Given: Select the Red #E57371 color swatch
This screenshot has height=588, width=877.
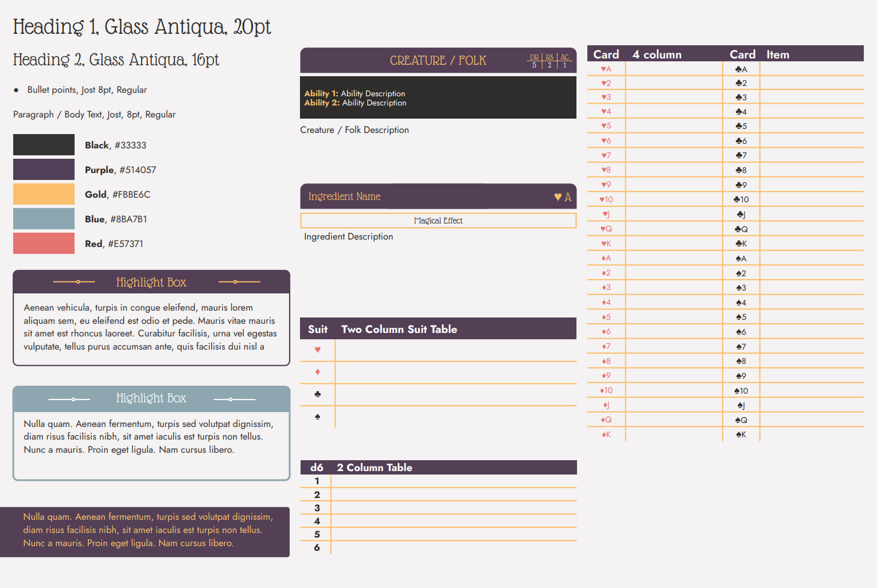Looking at the screenshot, I should [x=44, y=244].
